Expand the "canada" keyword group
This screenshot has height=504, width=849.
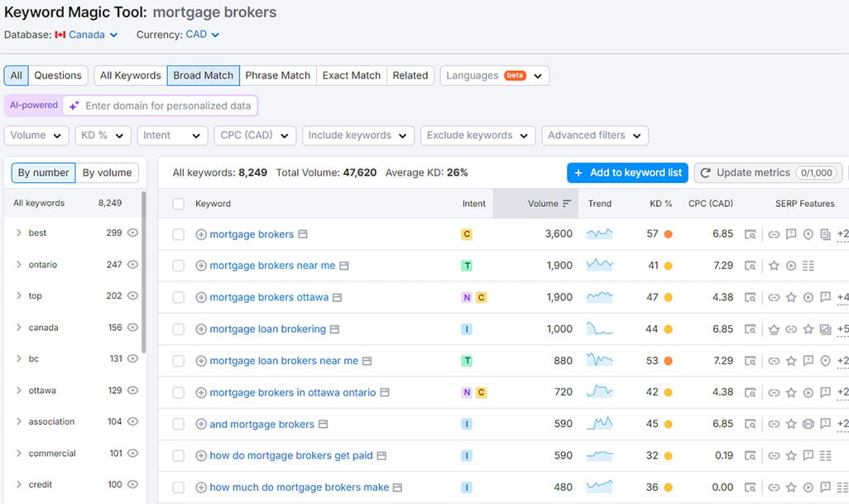pos(20,327)
